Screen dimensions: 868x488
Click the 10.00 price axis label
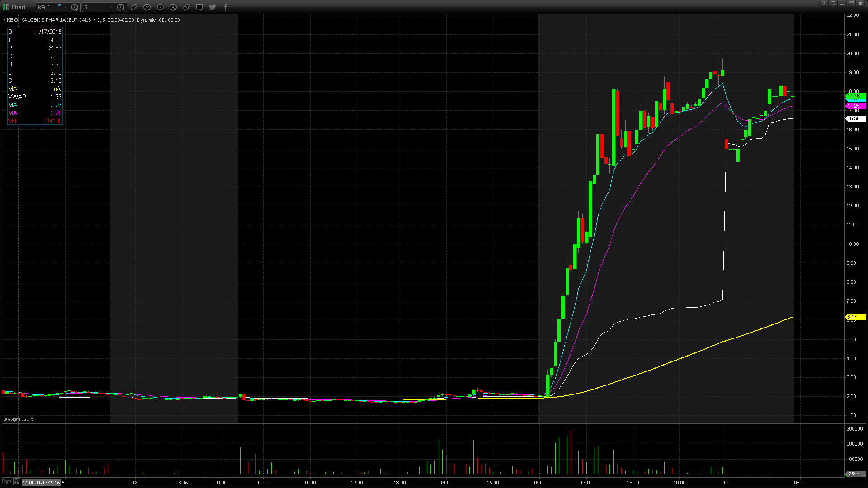point(853,244)
